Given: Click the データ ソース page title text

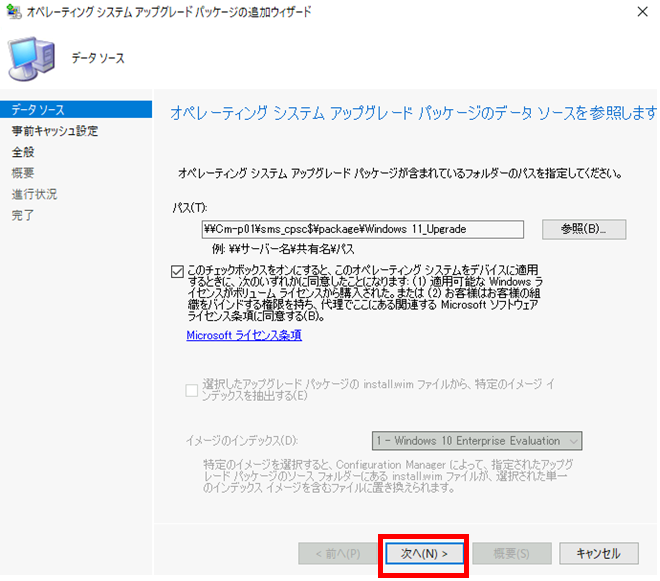Looking at the screenshot, I should click(x=98, y=58).
